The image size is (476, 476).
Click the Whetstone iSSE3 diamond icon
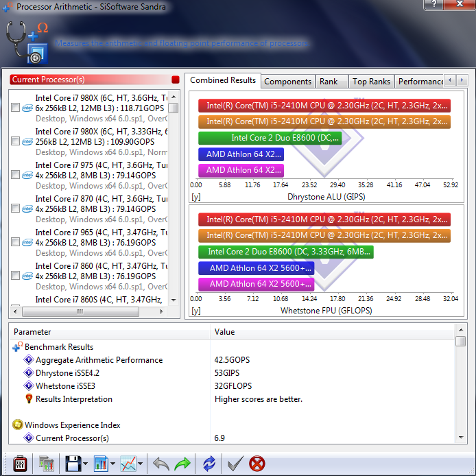pyautogui.click(x=29, y=386)
